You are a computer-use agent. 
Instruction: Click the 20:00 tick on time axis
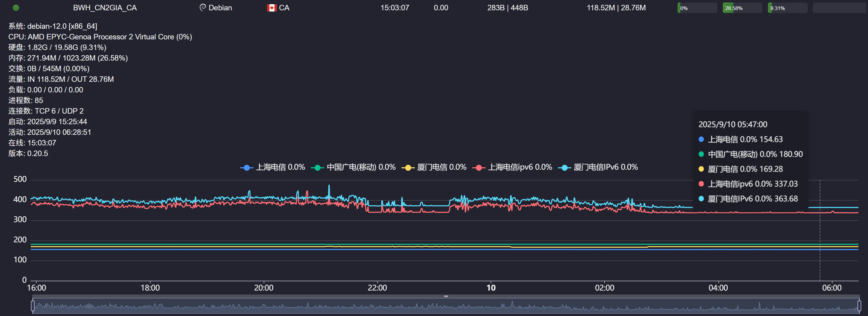(263, 288)
